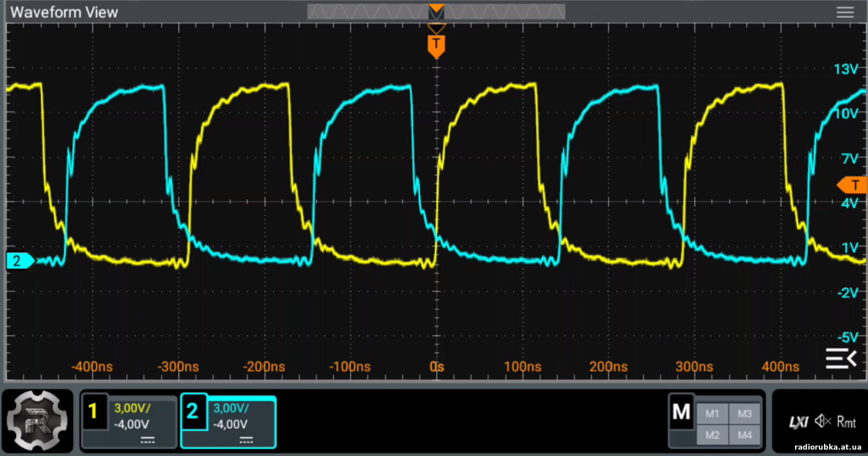Select the M1 math waveform button

pos(712,414)
